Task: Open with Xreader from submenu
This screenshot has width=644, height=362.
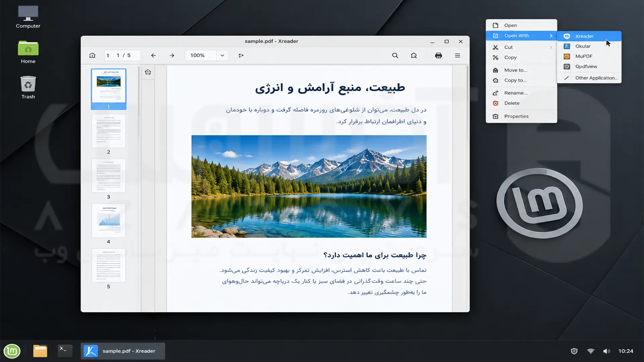Action: pos(589,36)
